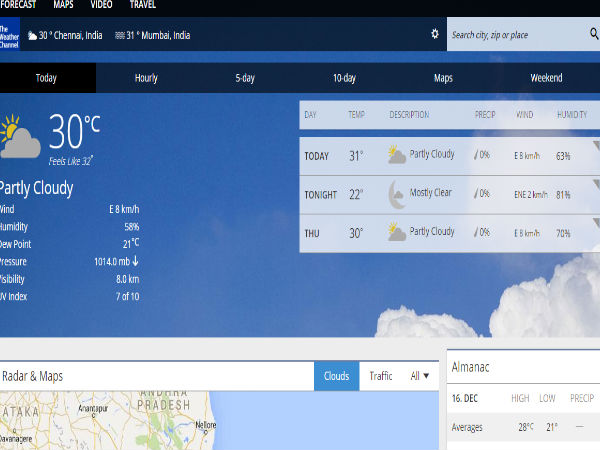The width and height of the screenshot is (600, 450).
Task: Select the Today tab
Action: pos(46,78)
